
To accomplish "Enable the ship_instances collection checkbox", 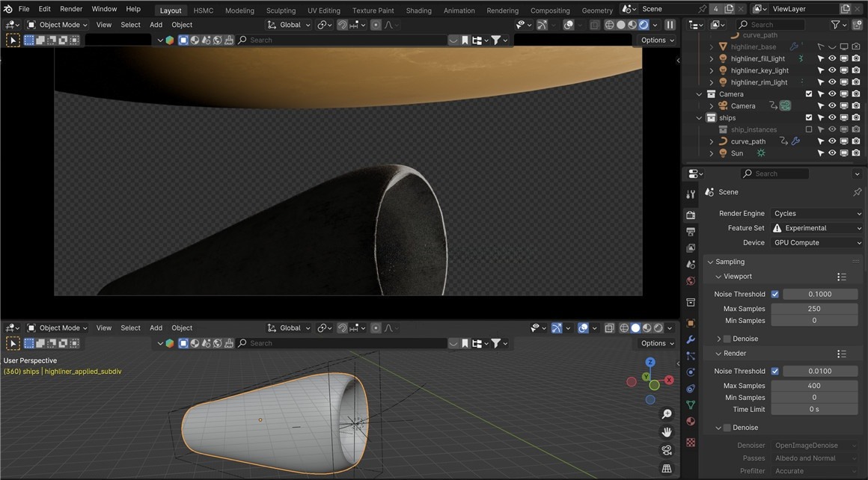I will click(x=808, y=129).
